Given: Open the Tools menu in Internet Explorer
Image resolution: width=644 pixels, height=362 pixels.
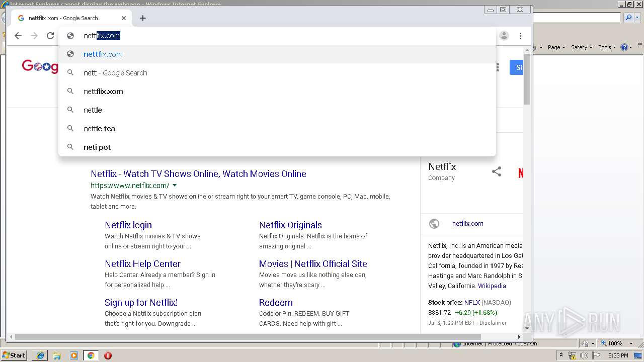Looking at the screenshot, I should pyautogui.click(x=607, y=47).
